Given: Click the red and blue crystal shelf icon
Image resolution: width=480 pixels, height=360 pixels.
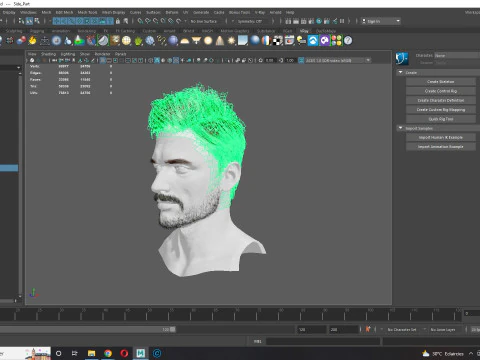Looking at the screenshot, I should (91, 41).
